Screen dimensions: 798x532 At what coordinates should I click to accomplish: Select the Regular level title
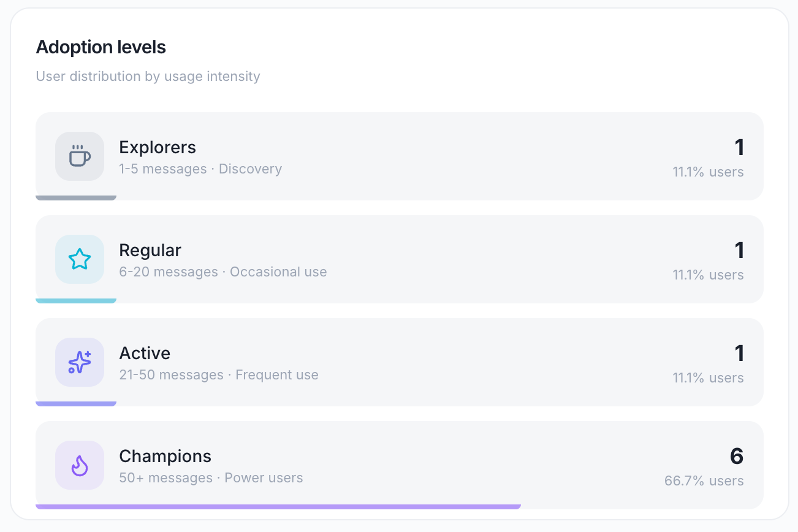coord(150,250)
